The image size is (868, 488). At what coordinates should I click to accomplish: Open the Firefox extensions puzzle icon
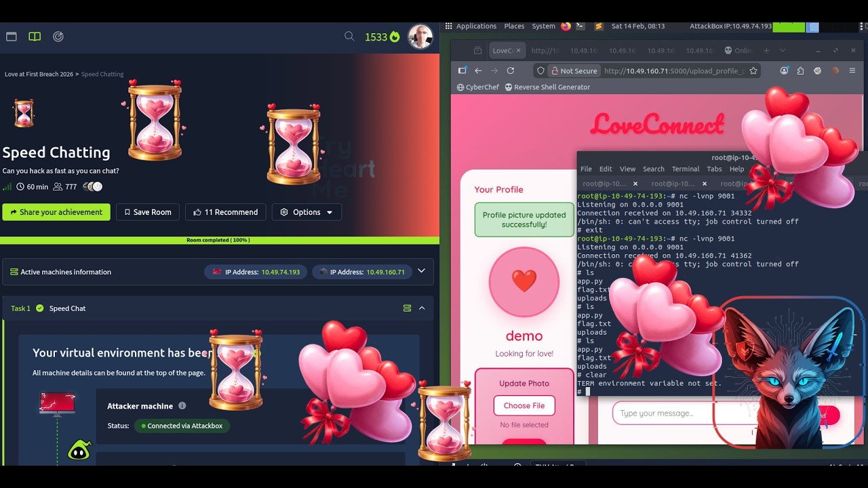coord(801,70)
